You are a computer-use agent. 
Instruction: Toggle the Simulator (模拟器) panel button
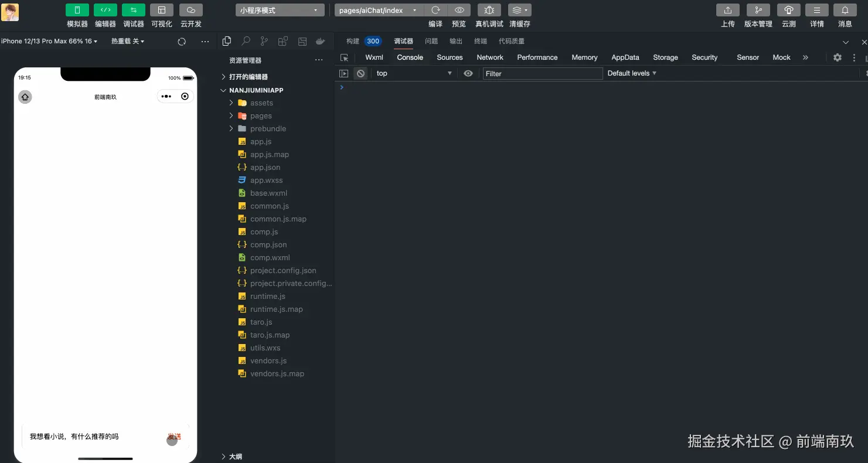[77, 10]
